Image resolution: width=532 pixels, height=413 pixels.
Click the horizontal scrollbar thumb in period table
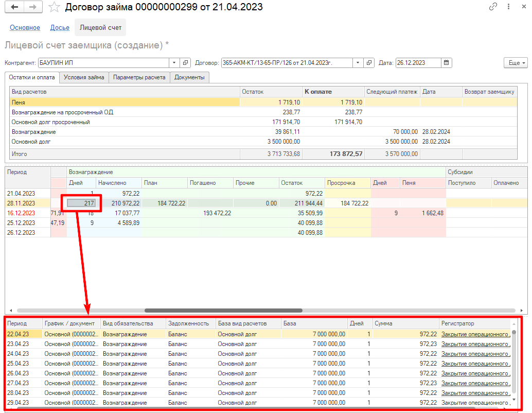[223, 311]
